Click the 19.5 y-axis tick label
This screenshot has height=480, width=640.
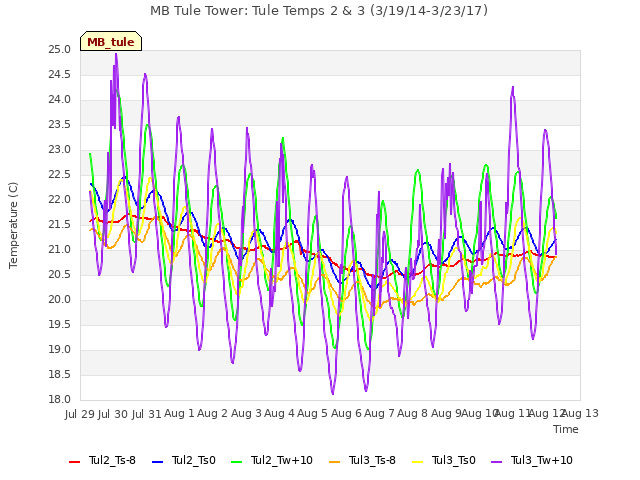coord(60,324)
